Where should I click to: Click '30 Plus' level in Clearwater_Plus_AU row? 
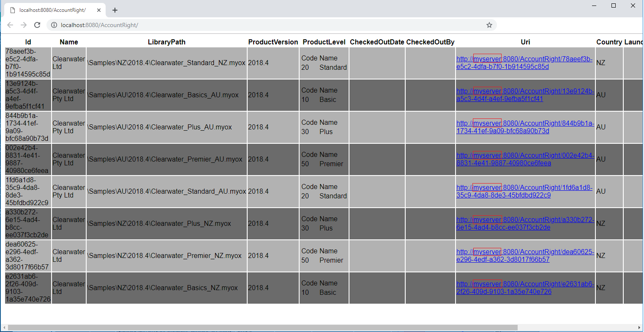(317, 132)
